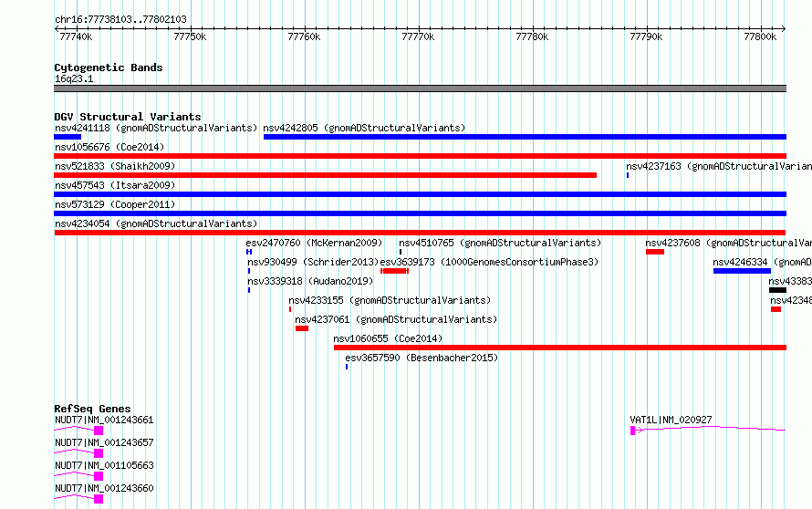Click the nsv4241118 variant label
Image resolution: width=812 pixels, height=509 pixels.
pos(156,128)
